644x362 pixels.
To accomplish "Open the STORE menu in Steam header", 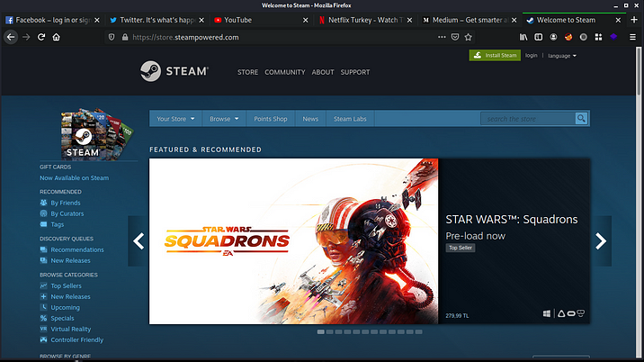I will (247, 72).
